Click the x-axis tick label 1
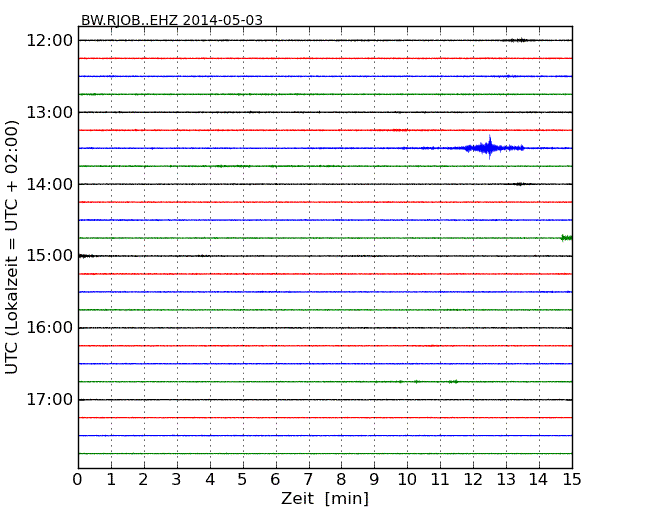650x520 pixels. 111,479
